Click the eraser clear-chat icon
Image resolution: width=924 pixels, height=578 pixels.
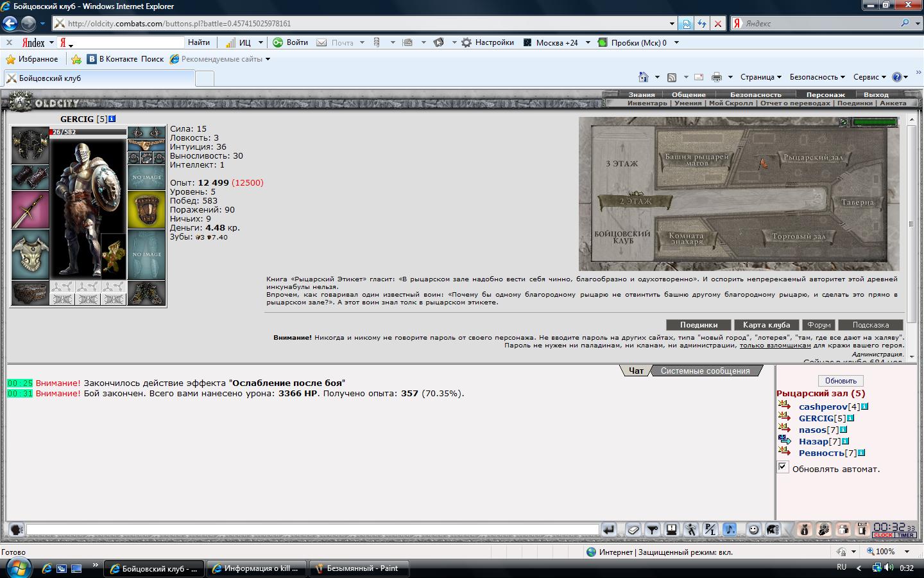pos(633,530)
